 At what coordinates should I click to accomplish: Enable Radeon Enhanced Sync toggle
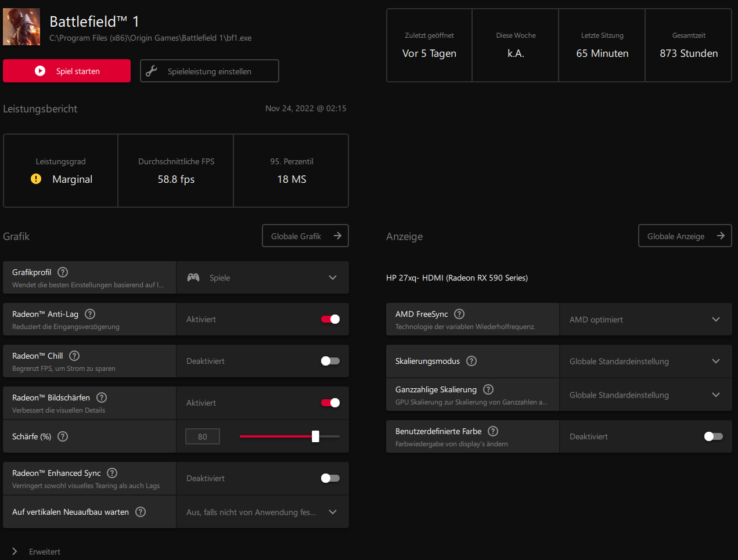tap(330, 478)
